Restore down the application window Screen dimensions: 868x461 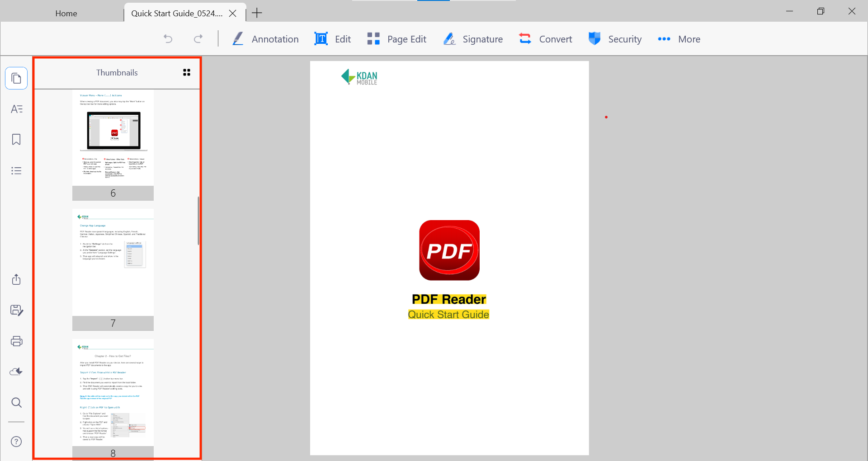tap(821, 11)
